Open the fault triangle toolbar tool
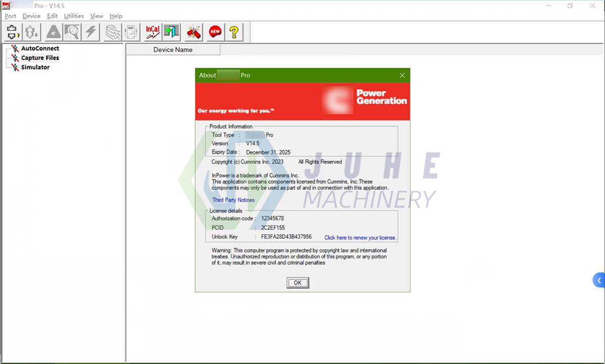 click(53, 32)
